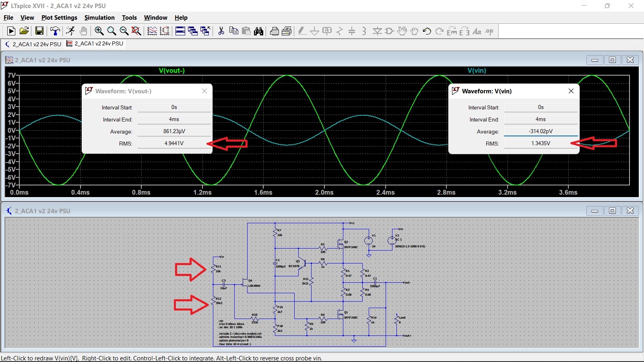Click the Zoom In magnifier with plus sign
Image resolution: width=644 pixels, height=362 pixels.
pyautogui.click(x=99, y=31)
